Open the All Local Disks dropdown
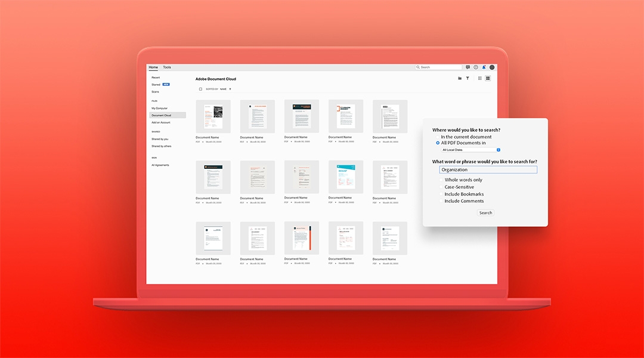Screen dimensions: 644x358 pyautogui.click(x=470, y=150)
